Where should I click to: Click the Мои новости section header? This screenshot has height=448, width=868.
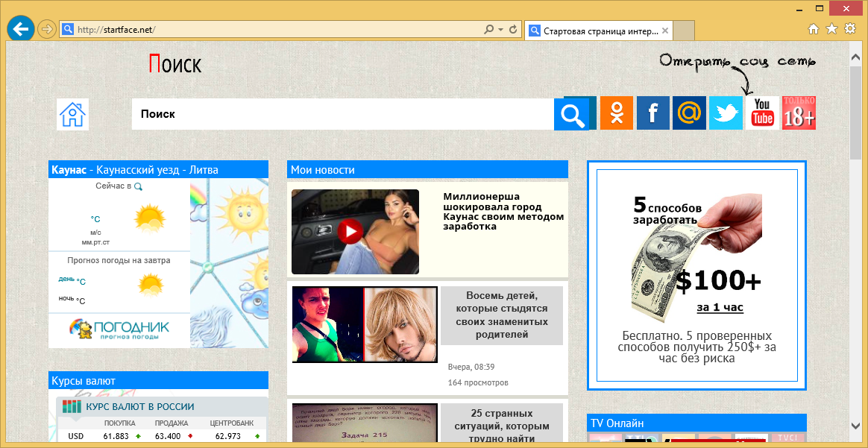[427, 169]
